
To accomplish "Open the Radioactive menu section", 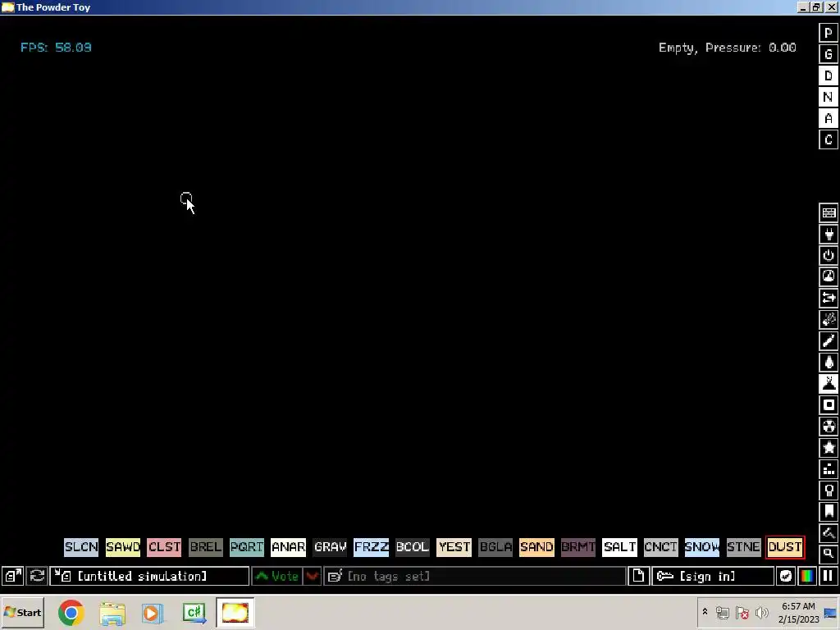I will pyautogui.click(x=829, y=427).
